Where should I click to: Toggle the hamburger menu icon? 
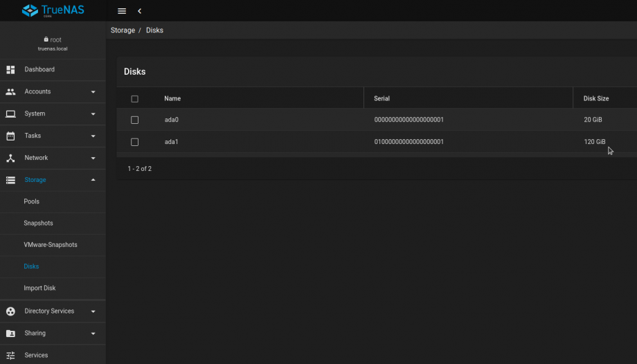122,11
